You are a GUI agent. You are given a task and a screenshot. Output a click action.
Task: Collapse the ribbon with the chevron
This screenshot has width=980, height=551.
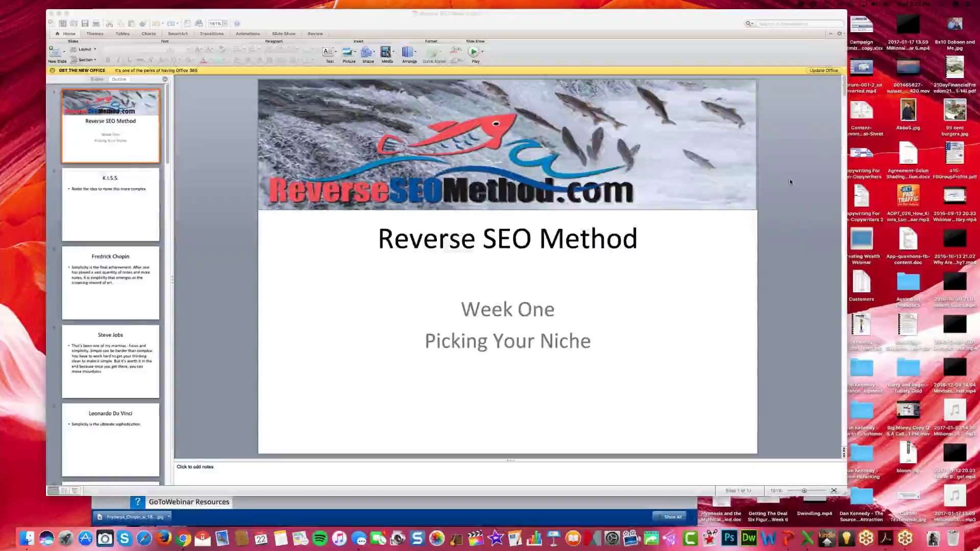(x=830, y=34)
